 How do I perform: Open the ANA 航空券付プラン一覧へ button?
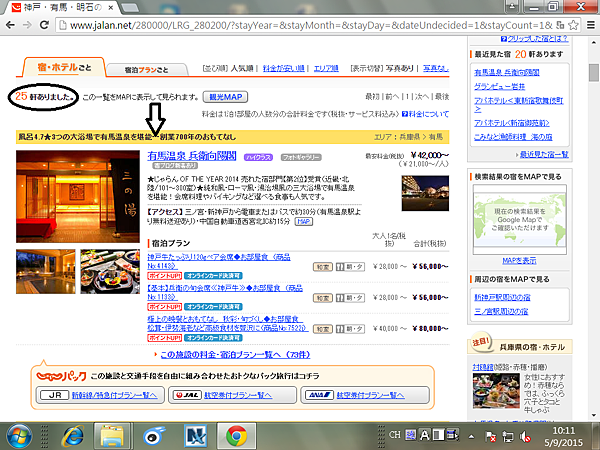tap(365, 395)
